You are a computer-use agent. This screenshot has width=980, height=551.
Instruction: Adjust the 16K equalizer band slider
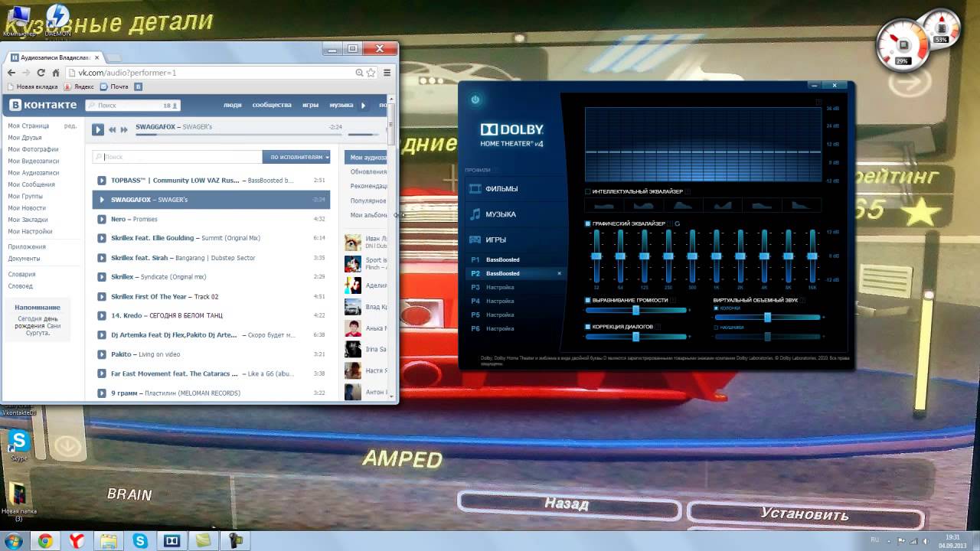tap(812, 256)
